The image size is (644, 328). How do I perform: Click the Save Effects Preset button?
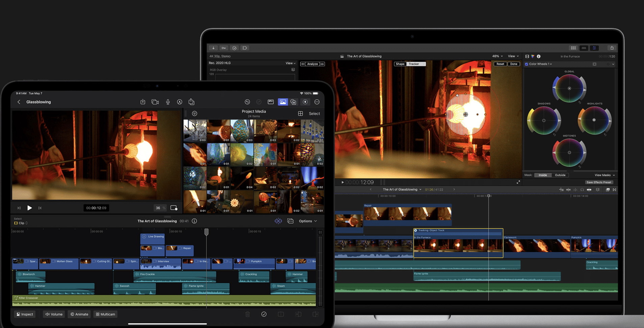[x=599, y=182]
